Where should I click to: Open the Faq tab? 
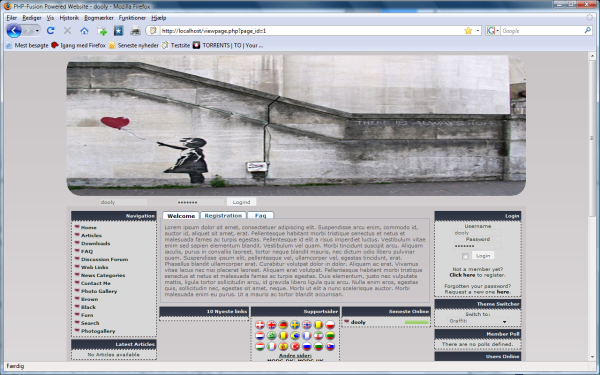(x=260, y=215)
